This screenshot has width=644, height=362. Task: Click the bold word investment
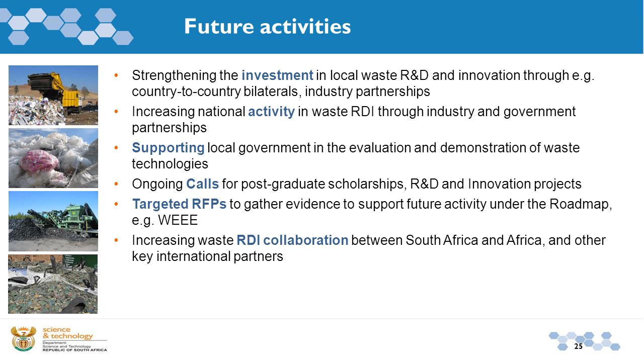coord(277,75)
